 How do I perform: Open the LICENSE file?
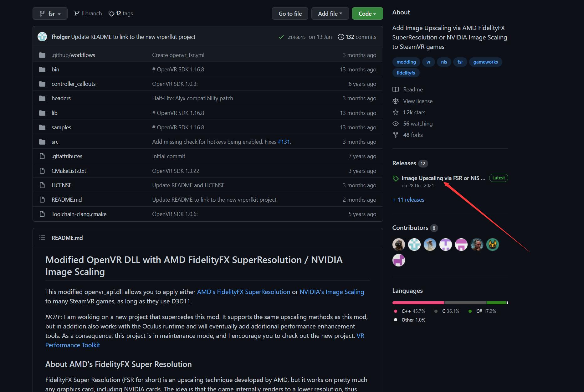pos(62,185)
